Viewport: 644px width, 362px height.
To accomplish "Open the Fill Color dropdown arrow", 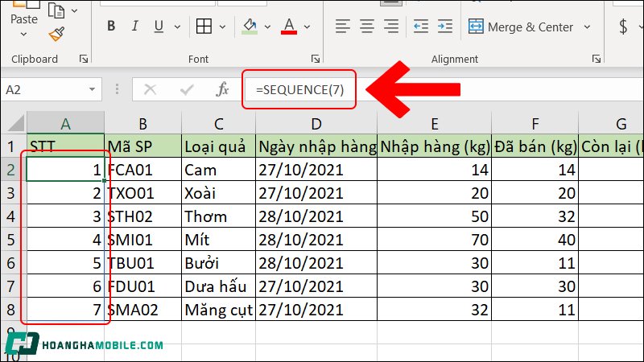I will (x=267, y=27).
